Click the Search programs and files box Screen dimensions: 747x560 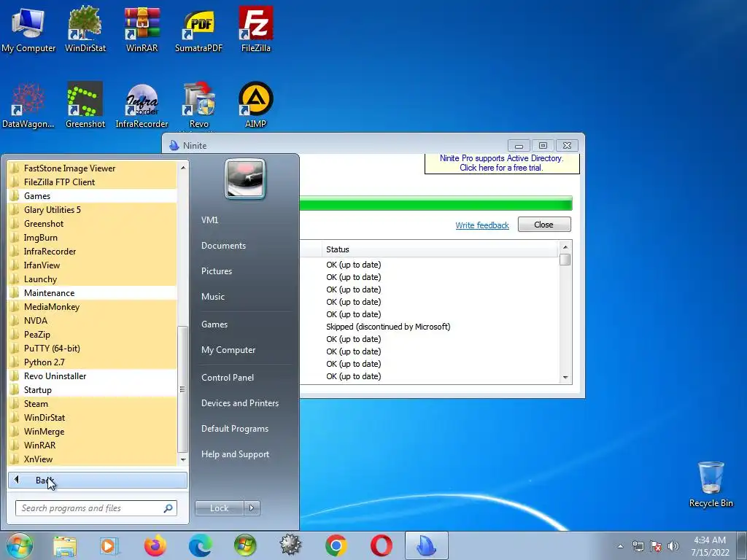pyautogui.click(x=96, y=508)
